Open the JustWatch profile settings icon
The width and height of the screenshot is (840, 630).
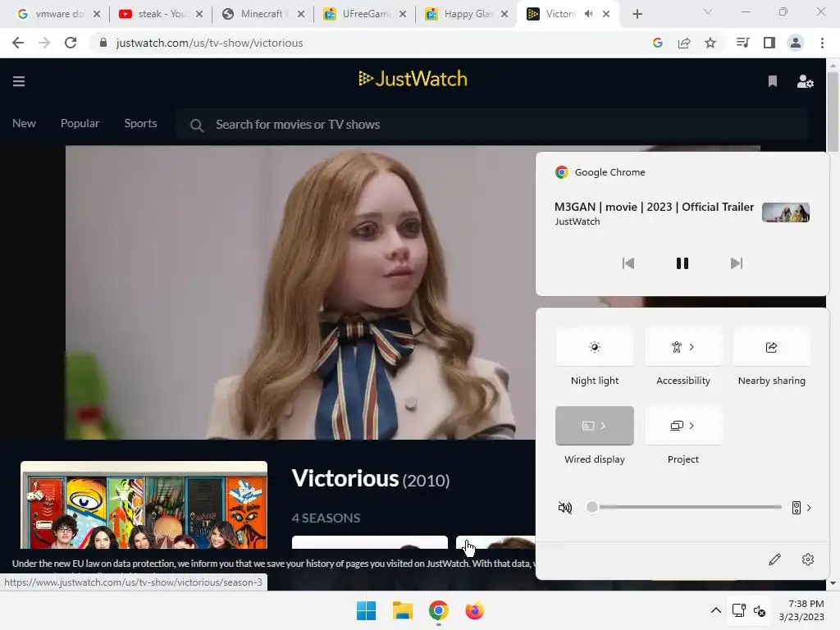(805, 81)
